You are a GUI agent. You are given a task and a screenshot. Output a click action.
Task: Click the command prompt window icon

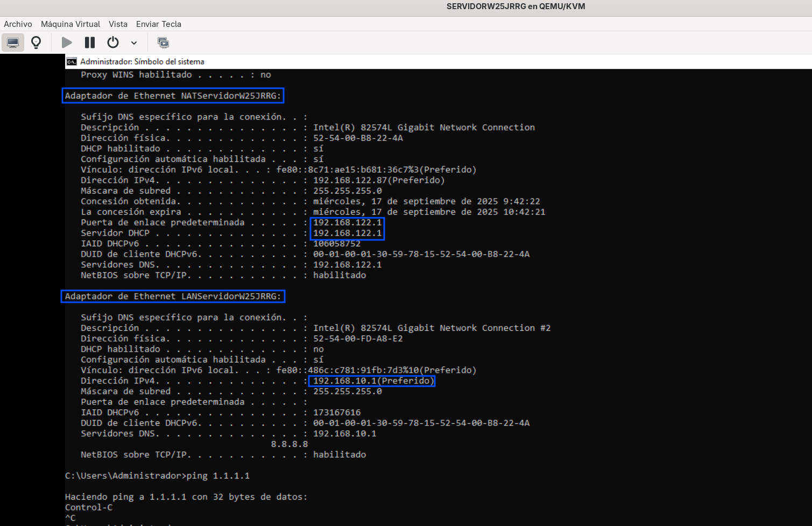click(72, 62)
